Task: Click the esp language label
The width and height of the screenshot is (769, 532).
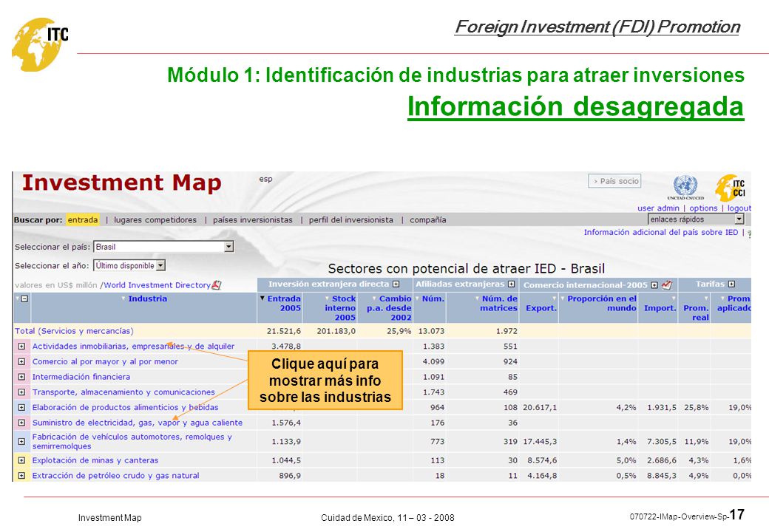Action: (x=265, y=180)
